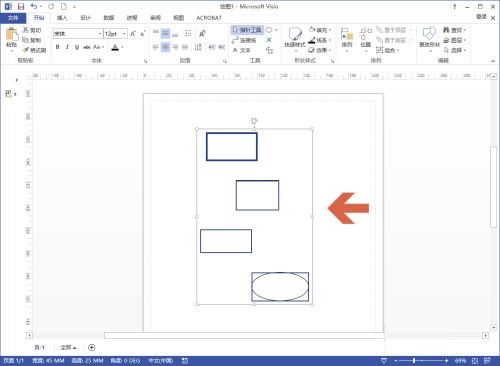Click the 登录 (Sign in) link

481,17
